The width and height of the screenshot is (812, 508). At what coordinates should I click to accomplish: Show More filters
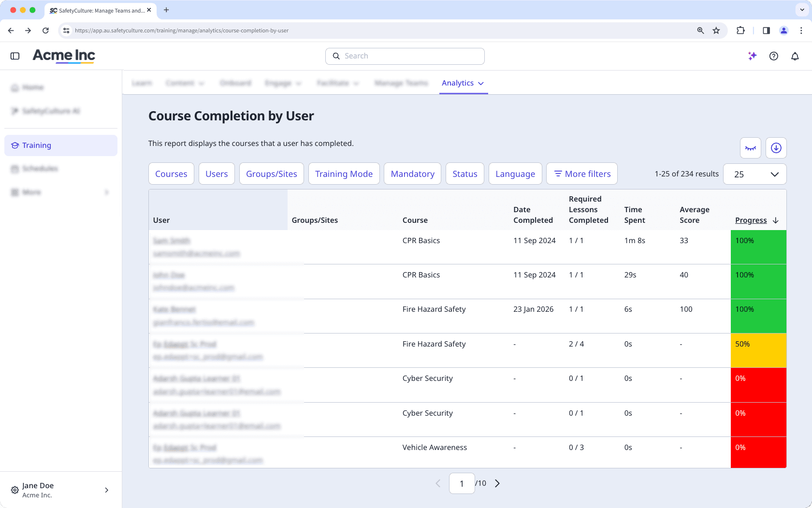pyautogui.click(x=582, y=174)
